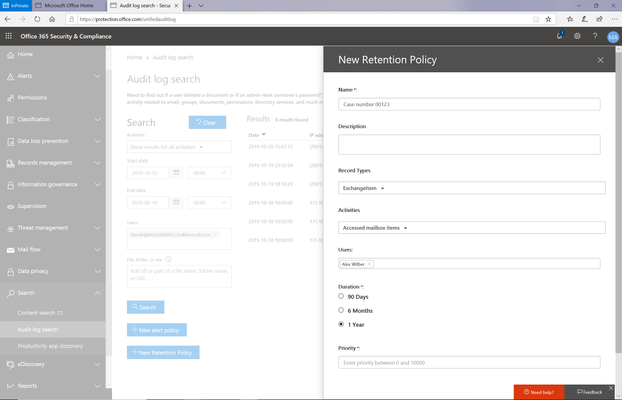
Task: Click the Clear button
Action: [x=207, y=122]
